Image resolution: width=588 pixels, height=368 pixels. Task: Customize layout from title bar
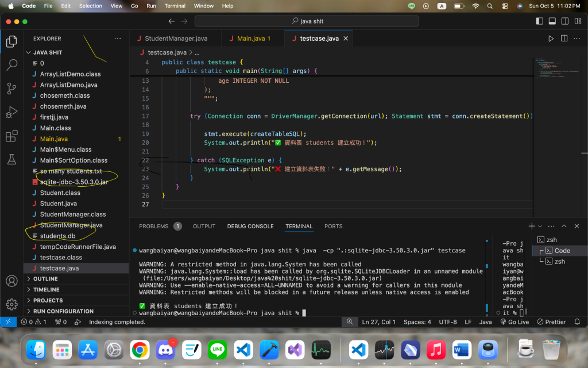point(578,21)
